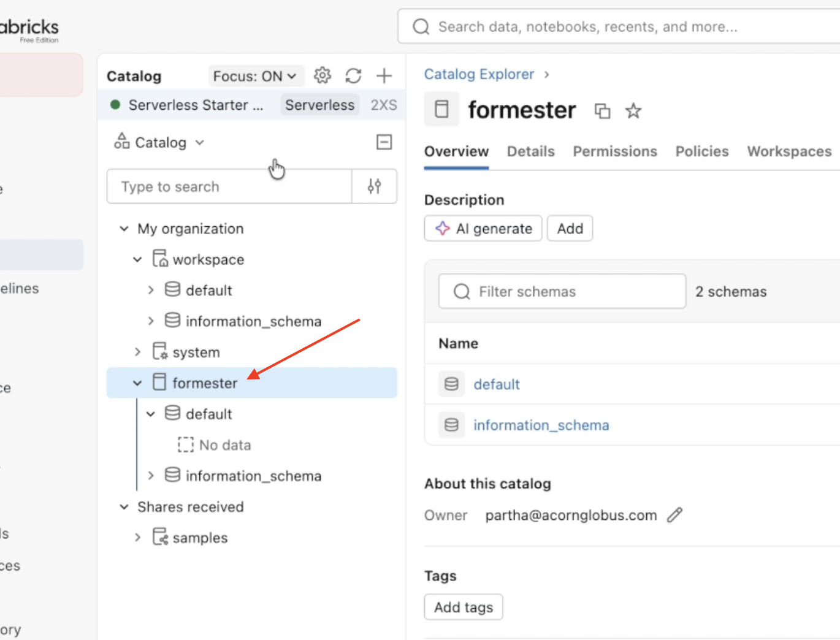Screen dimensions: 840x640
Task: Select Serverless Starter compute selector
Action: pyautogui.click(x=251, y=105)
